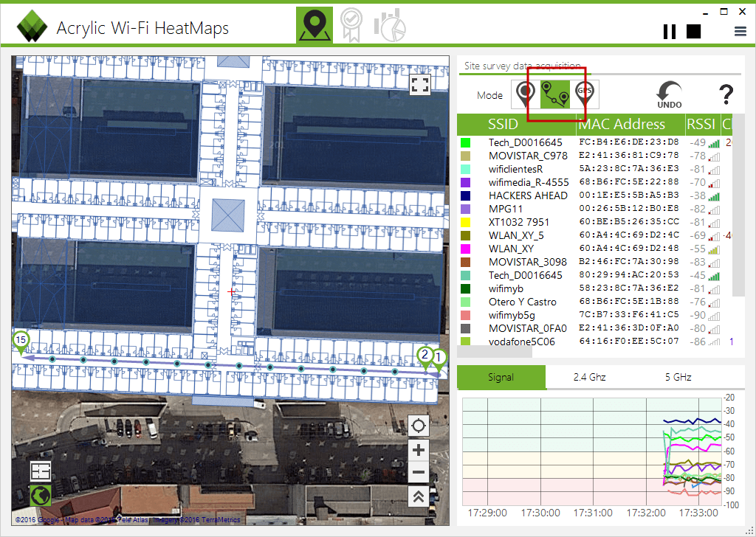Select the Otero Y Castro network row
Viewport: 756px width, 537px height.
pos(594,302)
